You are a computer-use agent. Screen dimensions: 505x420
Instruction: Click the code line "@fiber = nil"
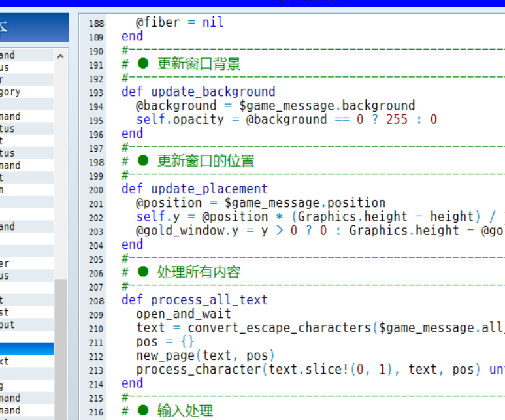[x=180, y=22]
